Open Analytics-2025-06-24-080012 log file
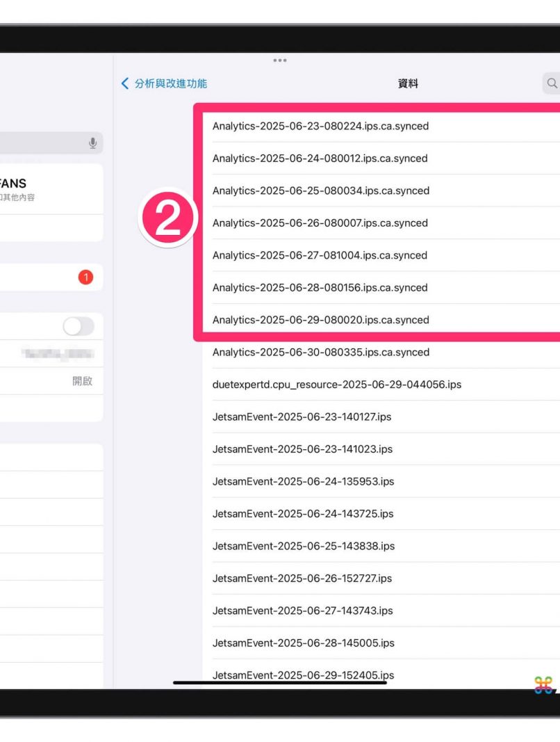Viewport: 560px width, 742px height. click(320, 159)
